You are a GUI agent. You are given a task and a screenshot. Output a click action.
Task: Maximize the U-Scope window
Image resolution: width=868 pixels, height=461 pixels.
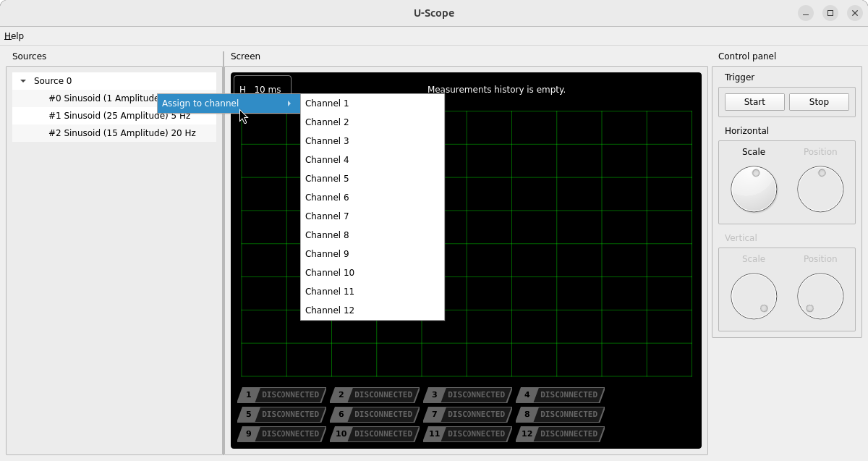(830, 13)
